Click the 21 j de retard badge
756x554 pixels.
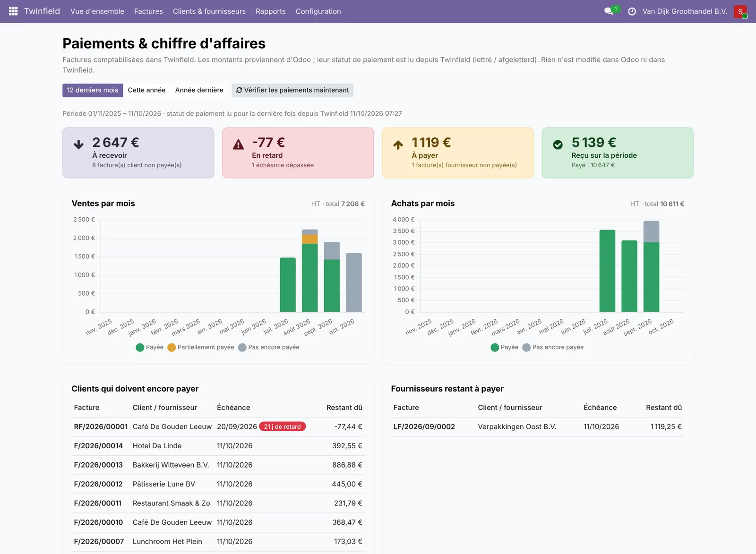point(283,426)
